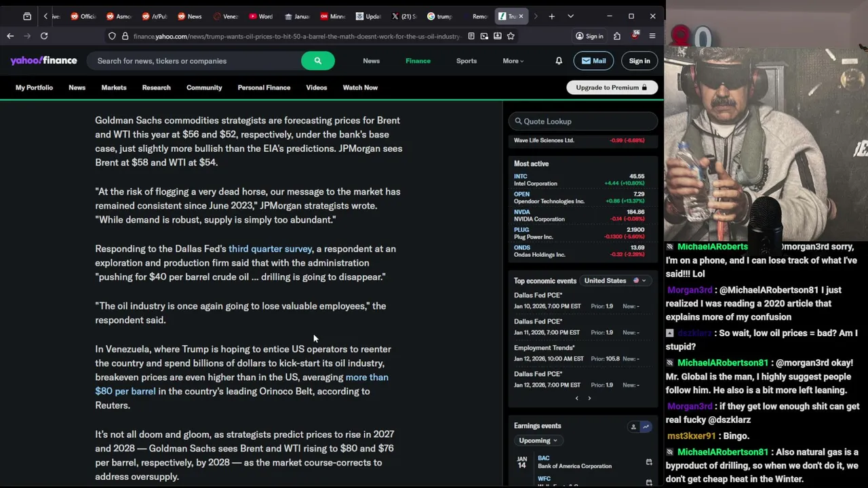Click the Quote Lookup field
This screenshot has width=868, height=488.
coord(583,121)
